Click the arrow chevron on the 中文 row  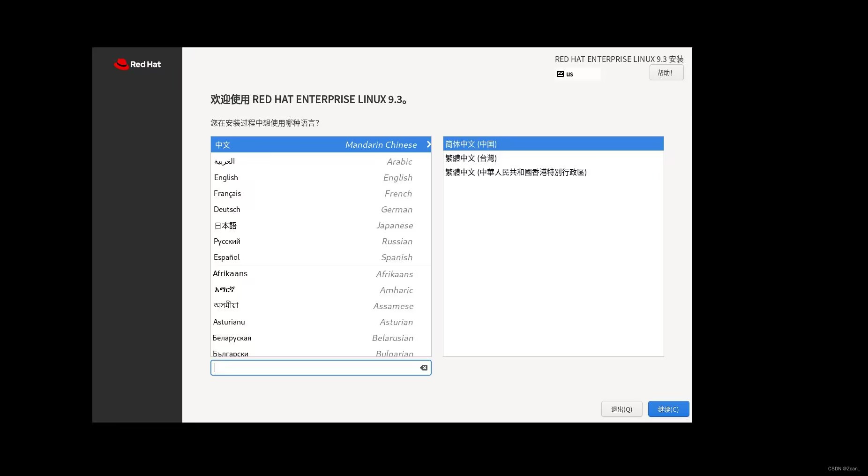click(428, 144)
